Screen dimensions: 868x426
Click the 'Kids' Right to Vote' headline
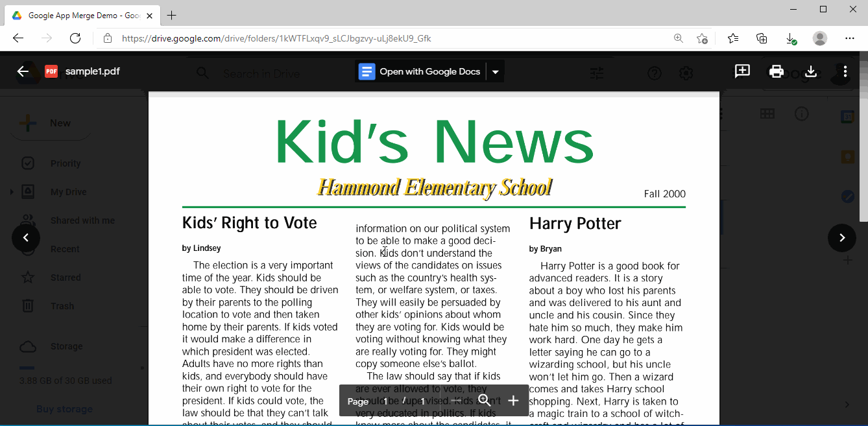point(250,224)
